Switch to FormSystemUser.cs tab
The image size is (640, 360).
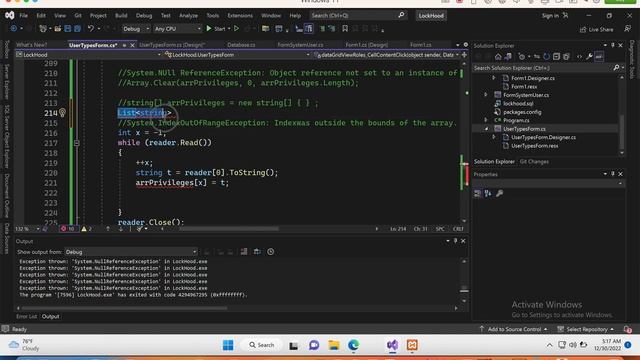[300, 45]
